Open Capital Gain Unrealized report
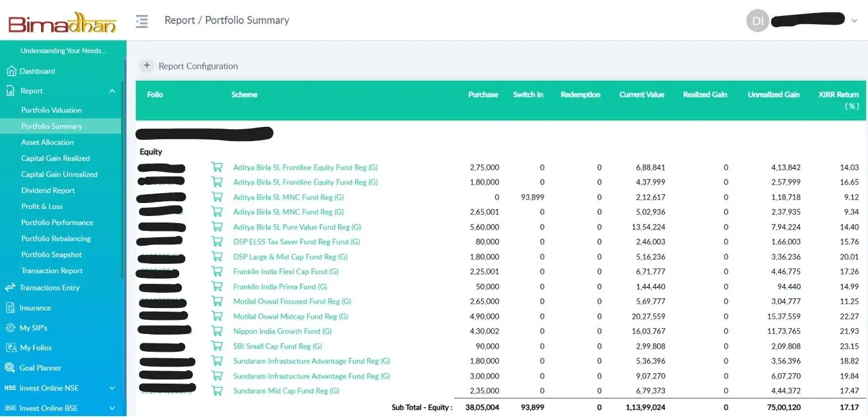This screenshot has width=868, height=419. click(x=60, y=174)
